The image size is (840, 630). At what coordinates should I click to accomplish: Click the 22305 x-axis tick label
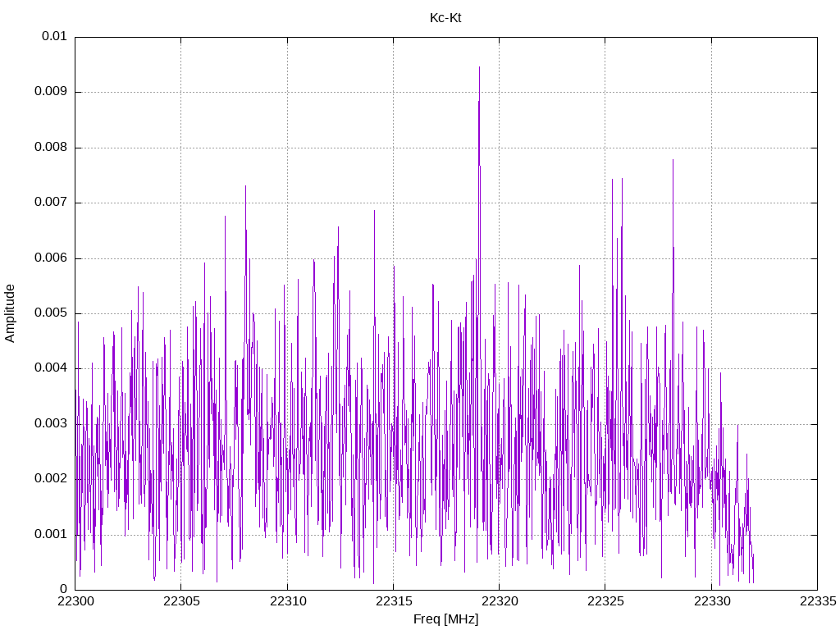pyautogui.click(x=181, y=601)
